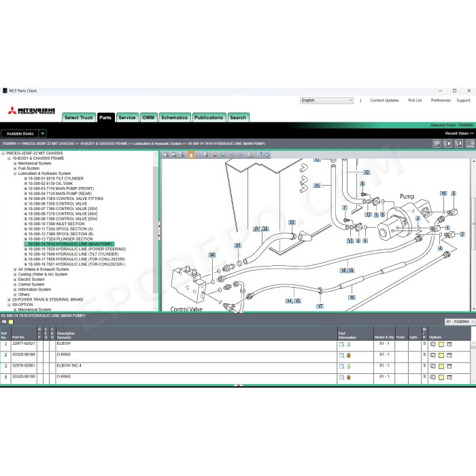The width and height of the screenshot is (476, 476).
Task: Open the Available Books dropdown arrow
Action: 42,133
